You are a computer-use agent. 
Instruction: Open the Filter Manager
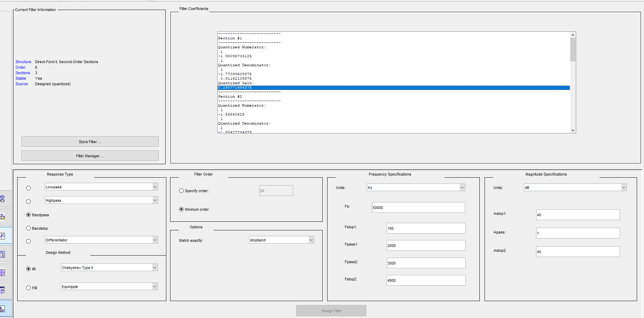[90, 156]
